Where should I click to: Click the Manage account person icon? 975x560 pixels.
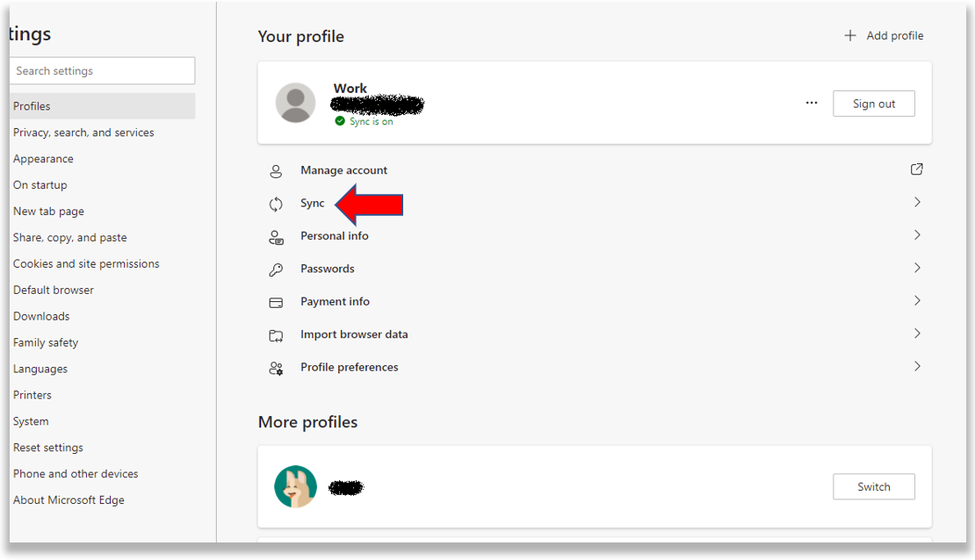276,171
